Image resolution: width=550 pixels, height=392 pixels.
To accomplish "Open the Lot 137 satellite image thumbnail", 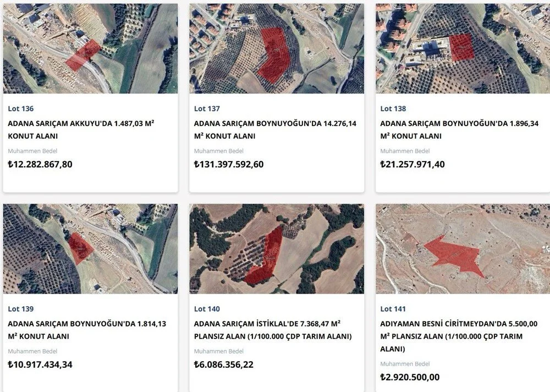I will pos(277,48).
